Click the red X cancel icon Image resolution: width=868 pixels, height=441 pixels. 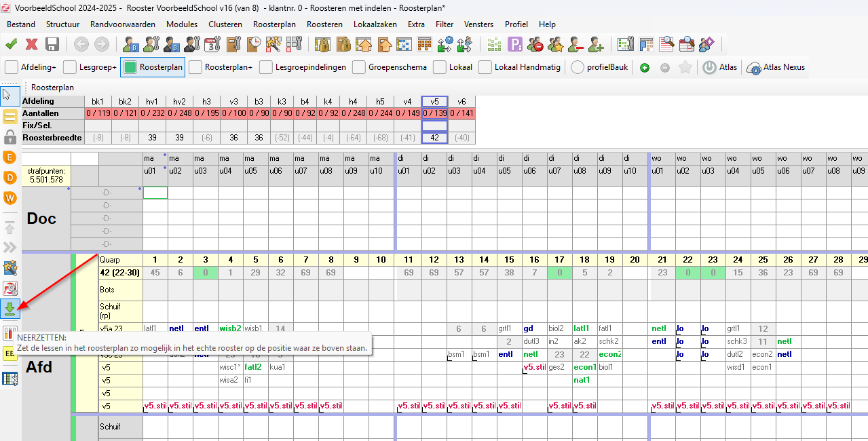coord(31,45)
